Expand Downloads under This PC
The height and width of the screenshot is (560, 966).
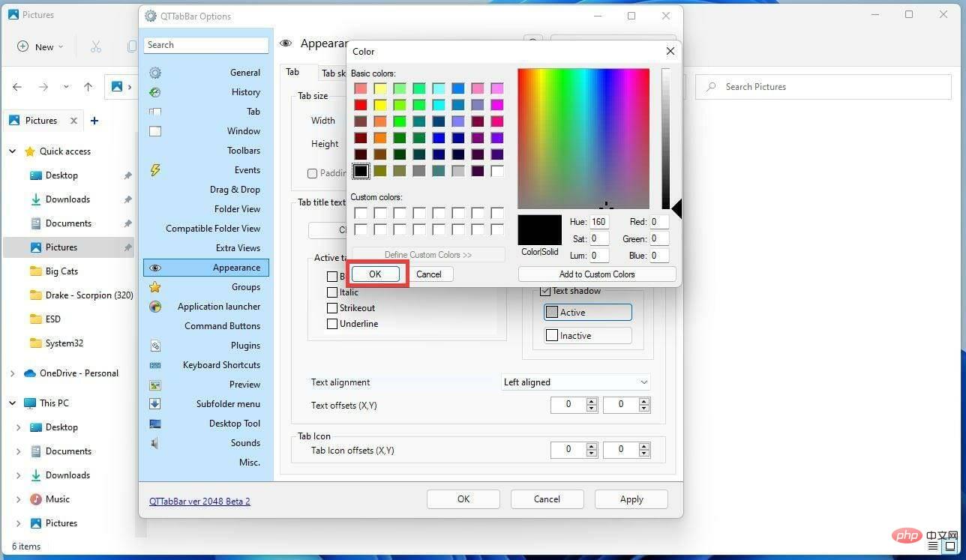tap(19, 475)
